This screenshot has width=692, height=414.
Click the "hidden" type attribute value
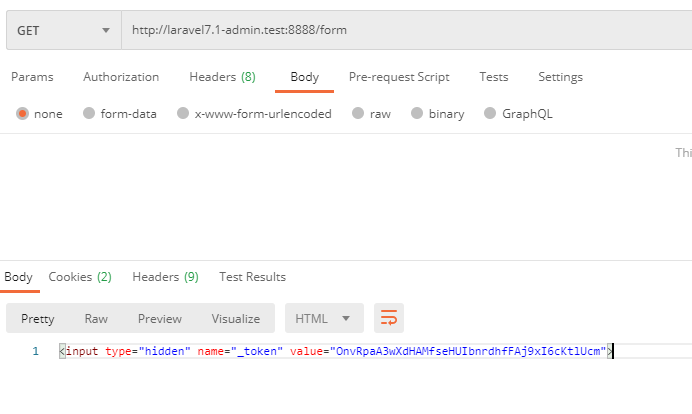click(165, 351)
